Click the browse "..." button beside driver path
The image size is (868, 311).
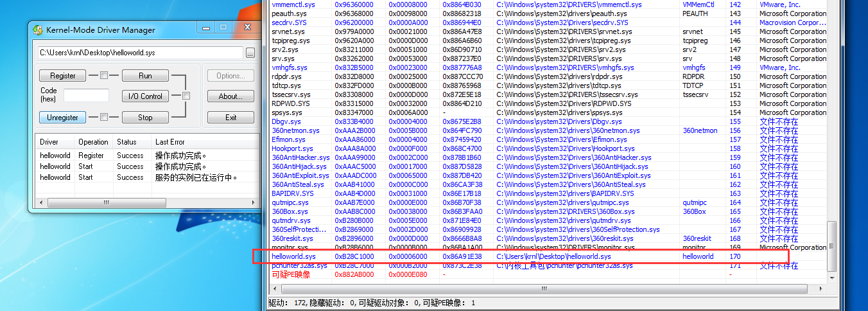(250, 53)
